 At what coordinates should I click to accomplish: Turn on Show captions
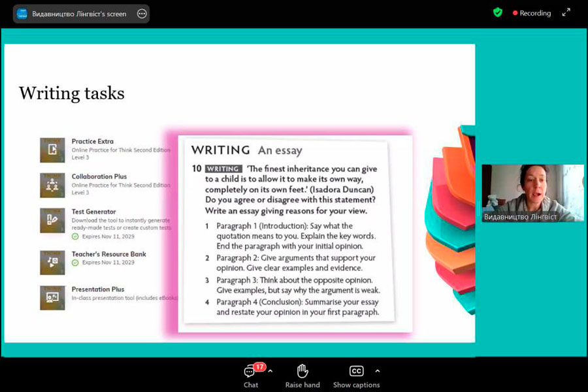click(x=356, y=376)
